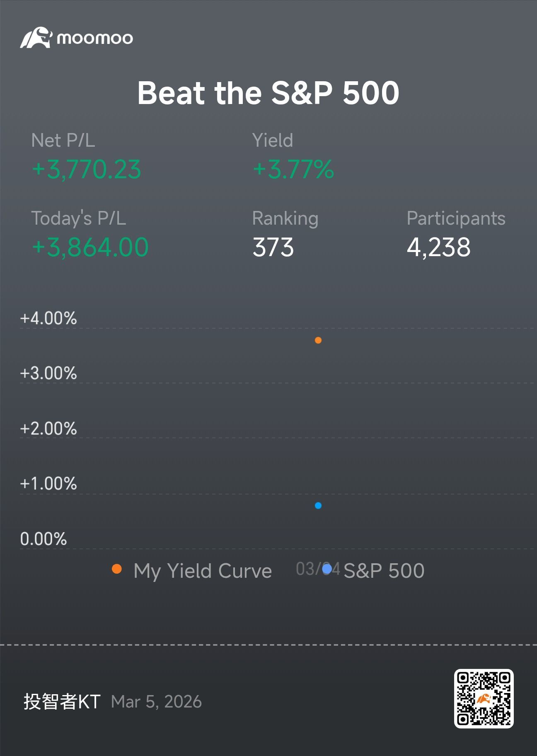Tap Today's P/L value +3,864.00

90,247
